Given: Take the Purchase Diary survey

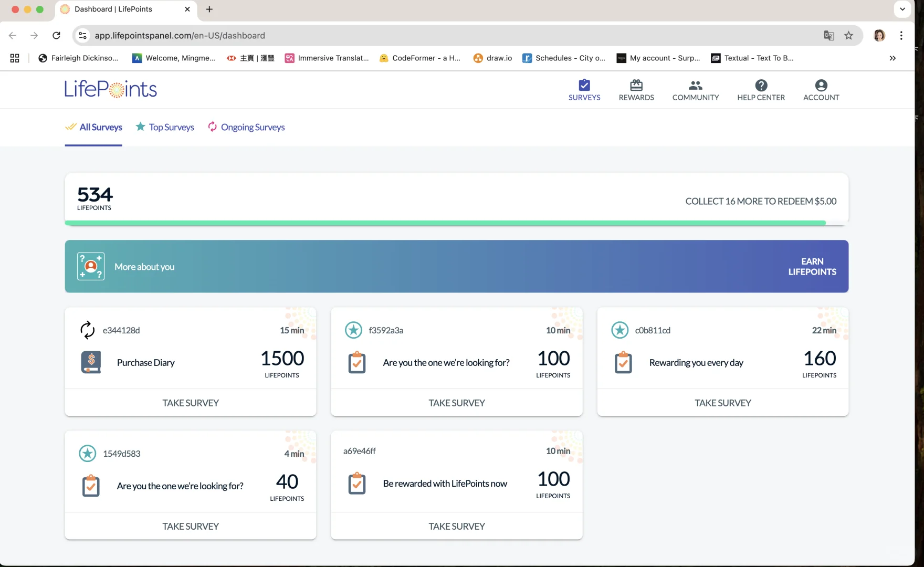Looking at the screenshot, I should pos(191,403).
